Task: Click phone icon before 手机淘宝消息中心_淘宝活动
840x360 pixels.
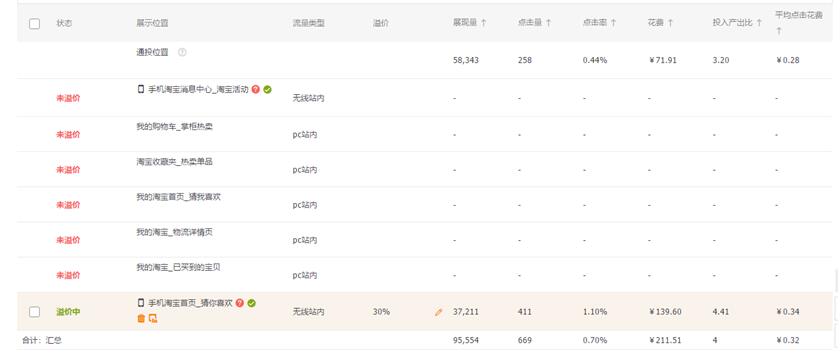Action: [x=141, y=89]
